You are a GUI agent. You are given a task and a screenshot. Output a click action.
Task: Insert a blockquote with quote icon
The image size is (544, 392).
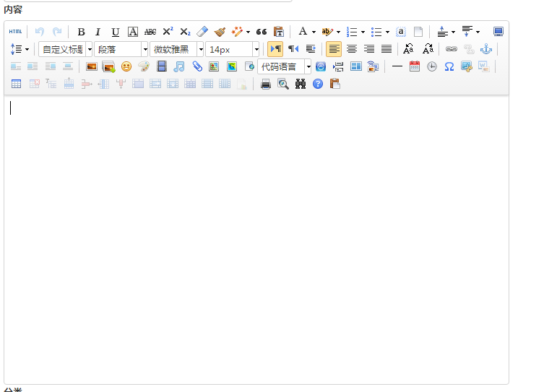(262, 32)
